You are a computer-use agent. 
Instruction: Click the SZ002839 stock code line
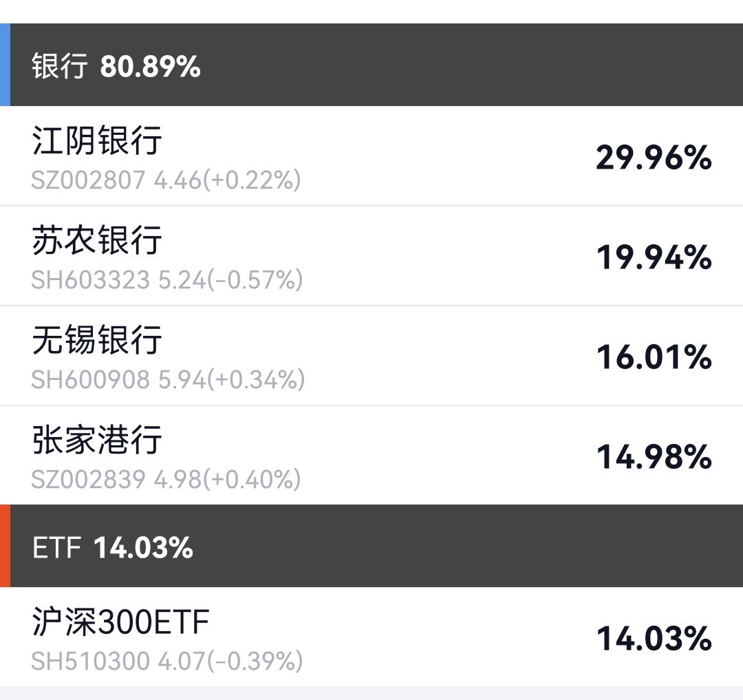(166, 479)
